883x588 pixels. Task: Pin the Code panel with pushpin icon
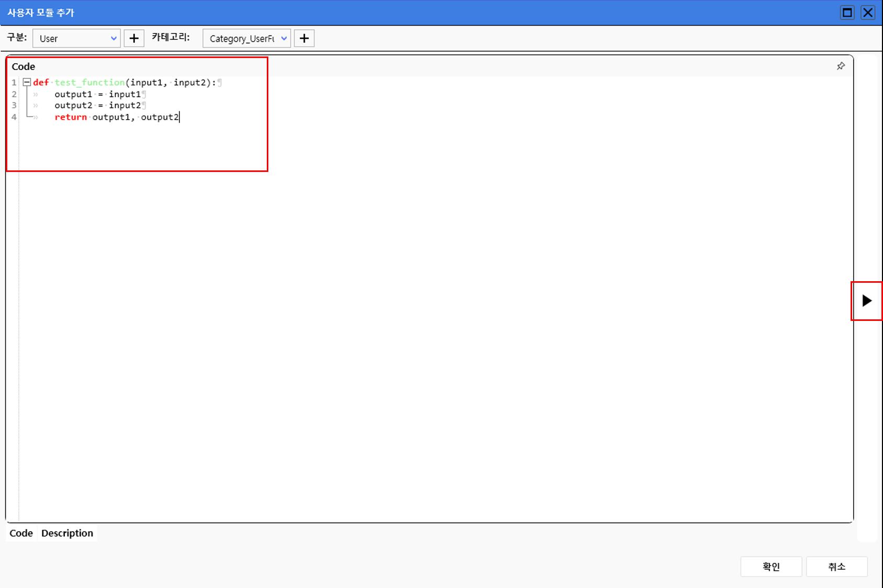pos(841,66)
